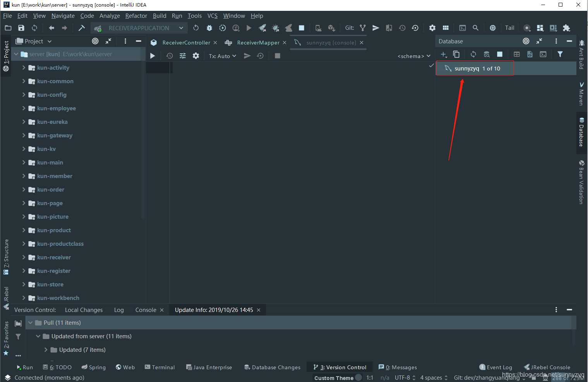This screenshot has width=588, height=382.
Task: Open Project Structure grid icon
Action: [x=446, y=28]
